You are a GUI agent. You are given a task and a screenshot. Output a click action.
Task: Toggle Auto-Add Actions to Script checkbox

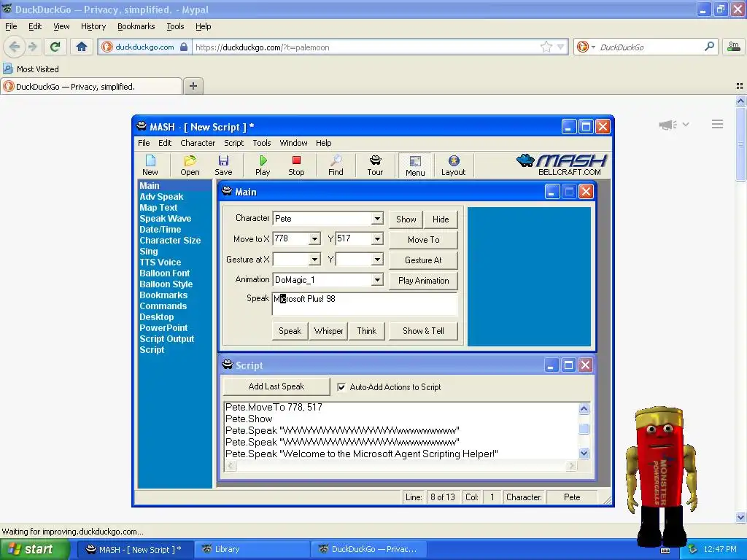coord(341,387)
